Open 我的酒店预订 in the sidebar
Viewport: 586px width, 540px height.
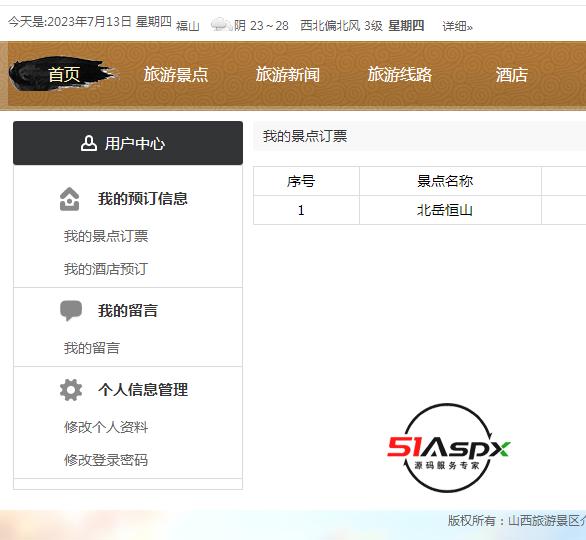(106, 269)
